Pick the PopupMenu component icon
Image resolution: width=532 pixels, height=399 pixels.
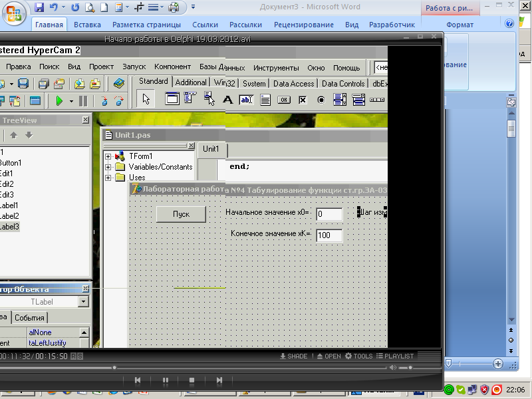pyautogui.click(x=209, y=98)
